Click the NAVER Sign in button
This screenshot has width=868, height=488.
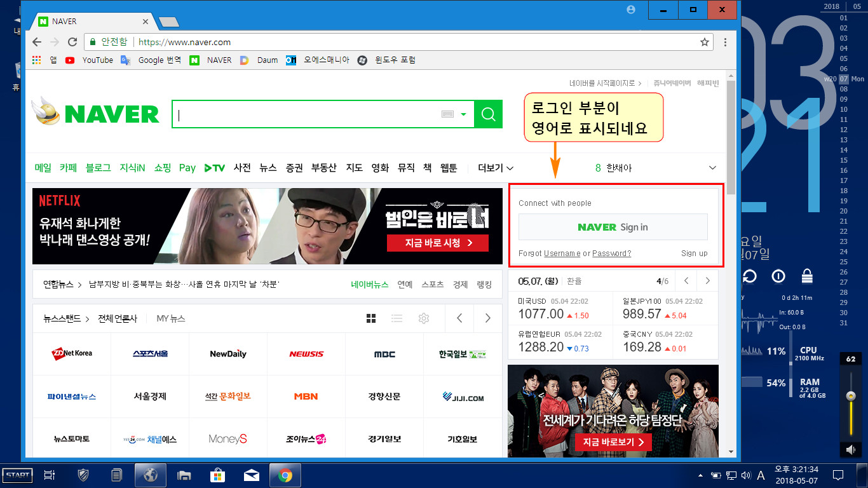(x=613, y=227)
